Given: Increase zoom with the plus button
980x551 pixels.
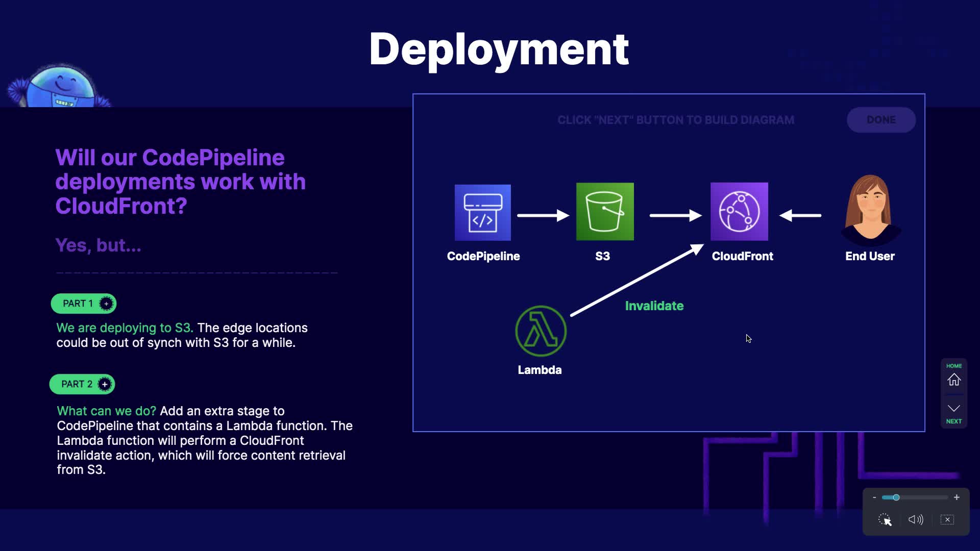Looking at the screenshot, I should (x=957, y=497).
